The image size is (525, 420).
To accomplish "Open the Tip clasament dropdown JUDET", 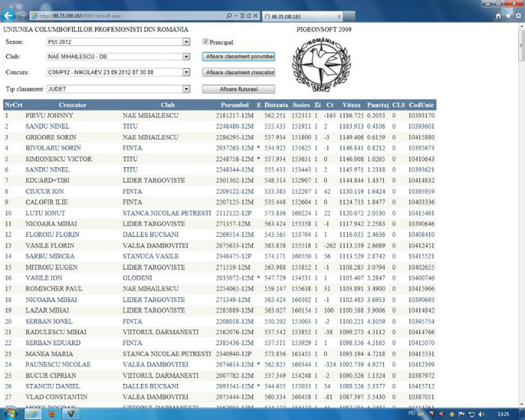I will (x=118, y=89).
